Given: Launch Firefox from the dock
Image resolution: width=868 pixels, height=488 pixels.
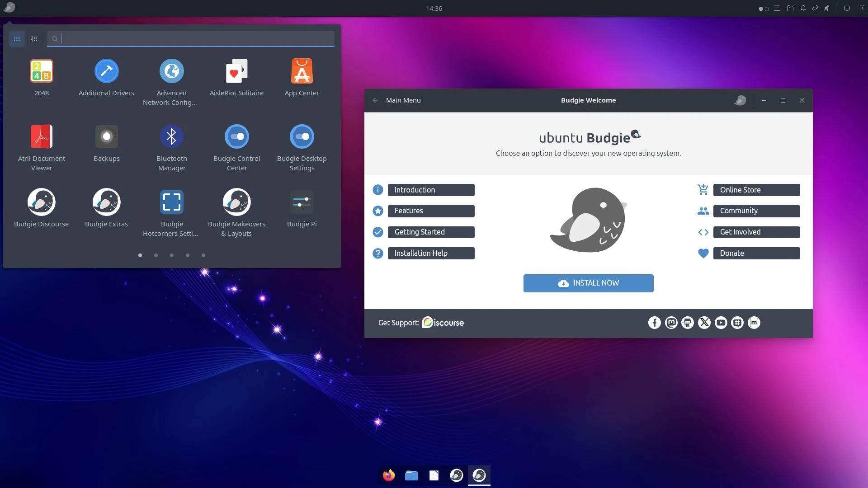Looking at the screenshot, I should [x=388, y=475].
